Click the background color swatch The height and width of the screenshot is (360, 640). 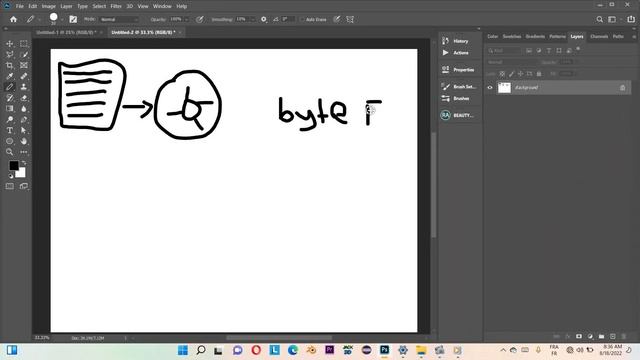pos(22,174)
